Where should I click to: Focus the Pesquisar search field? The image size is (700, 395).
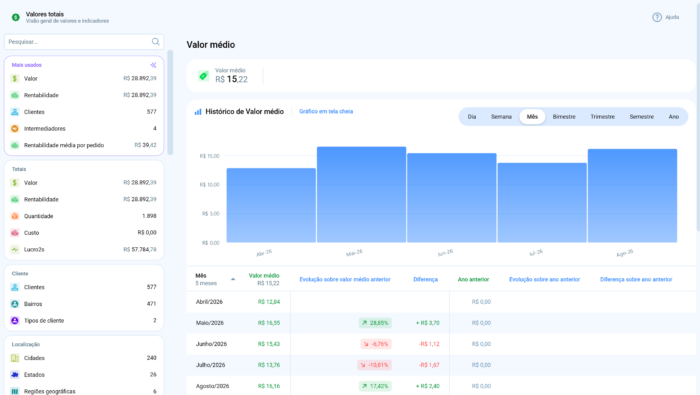tap(84, 42)
